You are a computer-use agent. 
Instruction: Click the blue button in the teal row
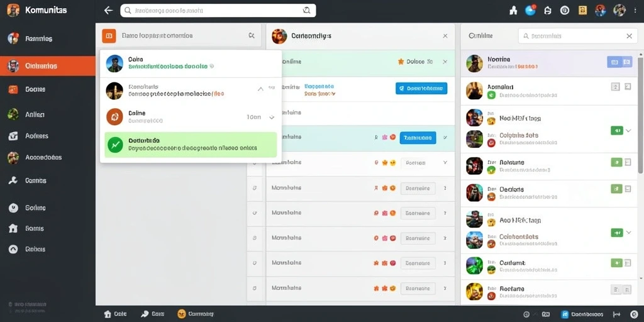click(418, 138)
